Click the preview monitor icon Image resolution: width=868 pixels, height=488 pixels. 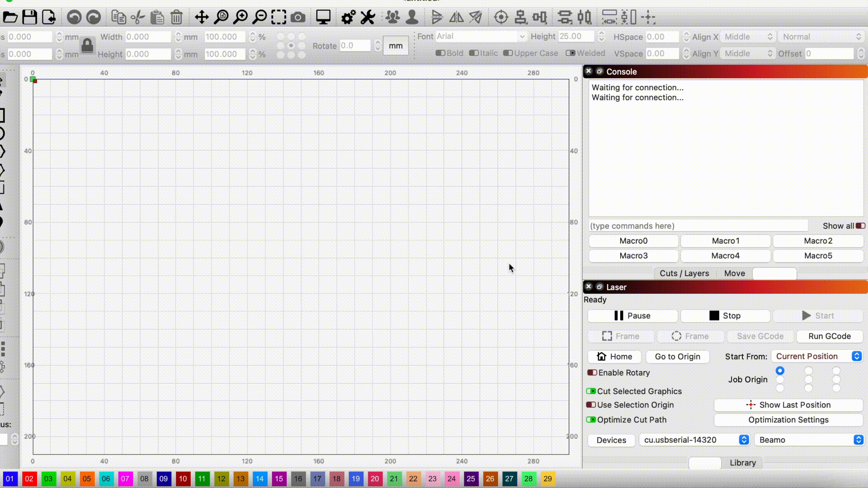coord(323,17)
